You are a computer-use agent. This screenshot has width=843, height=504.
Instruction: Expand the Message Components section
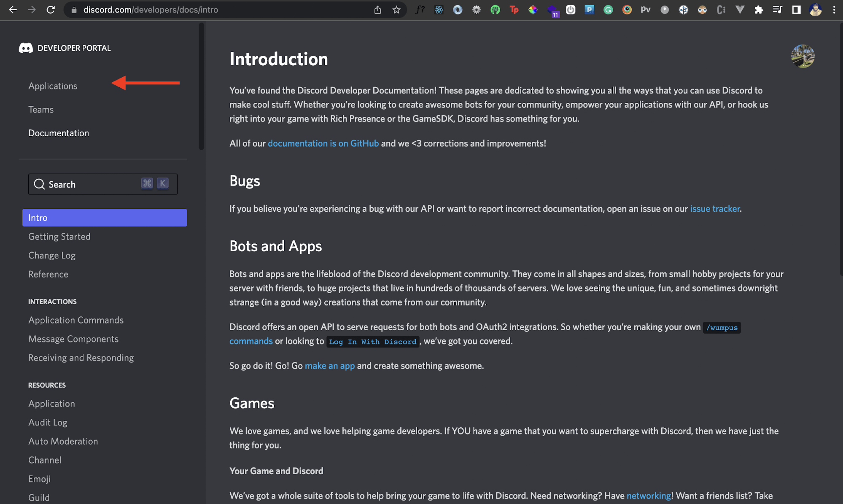tap(73, 338)
